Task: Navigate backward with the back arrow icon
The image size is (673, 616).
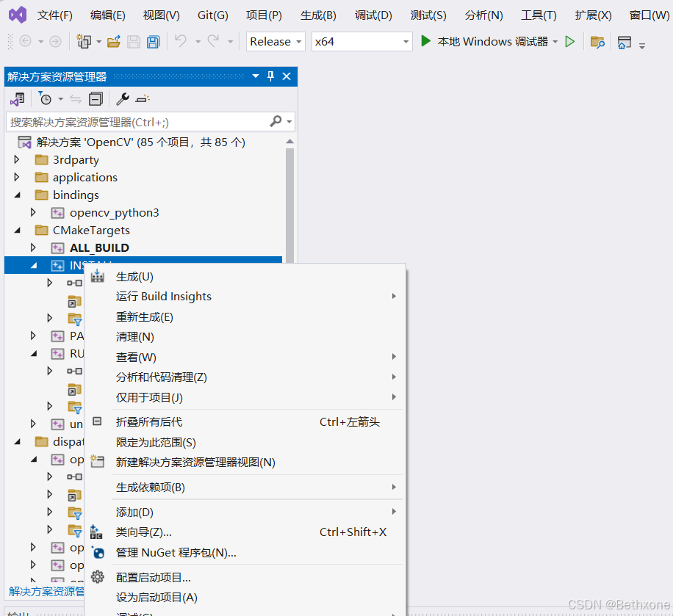Action: click(25, 41)
